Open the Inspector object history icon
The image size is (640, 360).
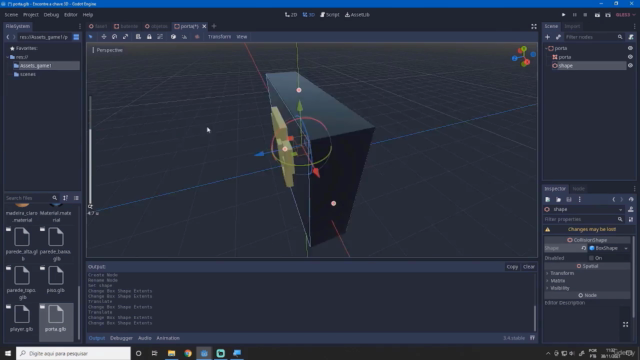pos(631,200)
